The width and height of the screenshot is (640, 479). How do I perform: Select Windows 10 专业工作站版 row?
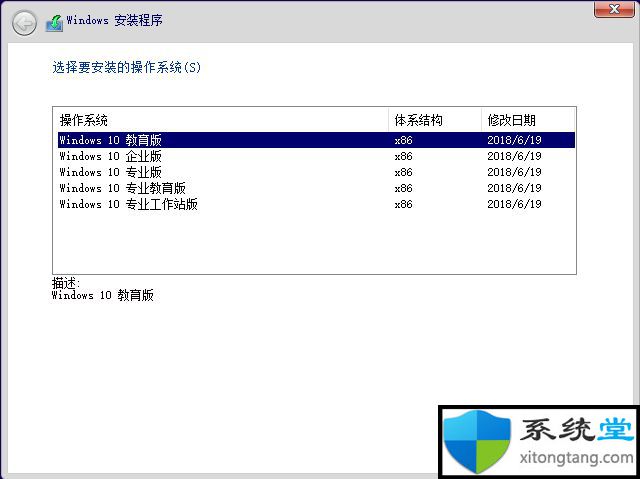pos(316,204)
